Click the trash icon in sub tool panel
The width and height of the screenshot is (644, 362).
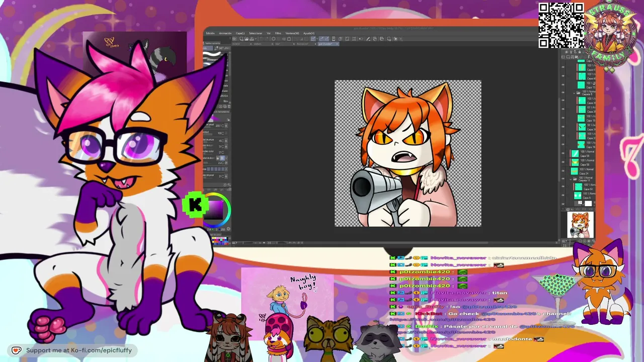coord(229,107)
